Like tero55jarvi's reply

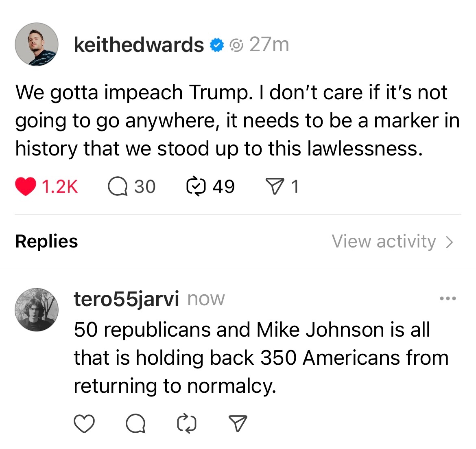click(84, 424)
